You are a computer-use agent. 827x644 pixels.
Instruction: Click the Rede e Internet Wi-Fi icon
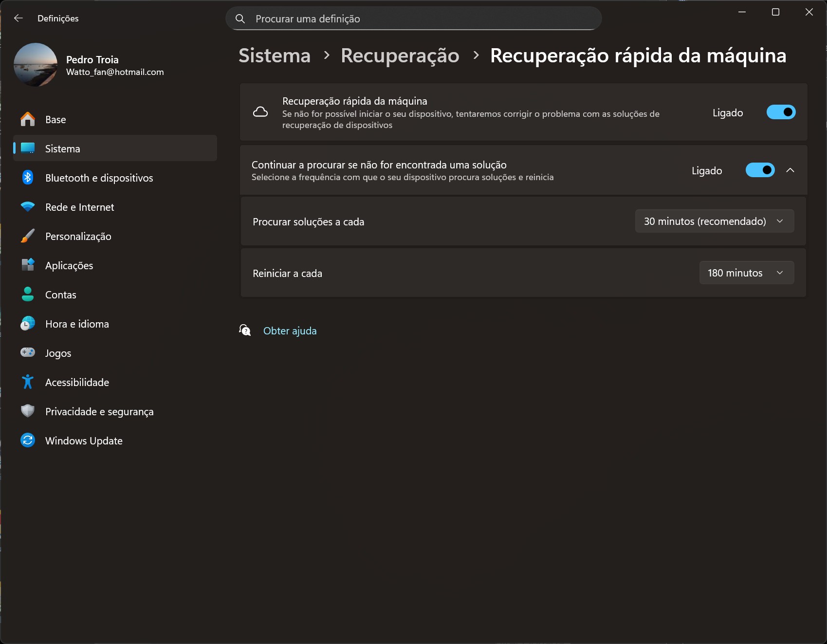coord(28,207)
